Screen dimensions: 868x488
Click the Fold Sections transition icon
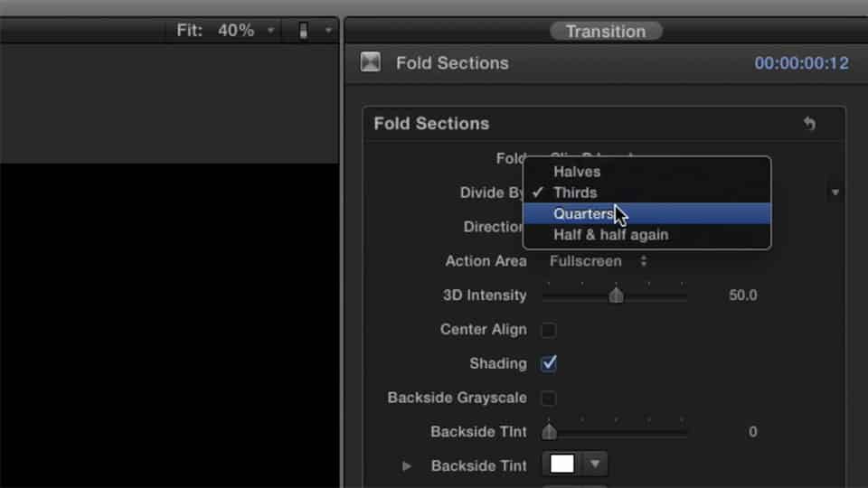click(x=371, y=62)
